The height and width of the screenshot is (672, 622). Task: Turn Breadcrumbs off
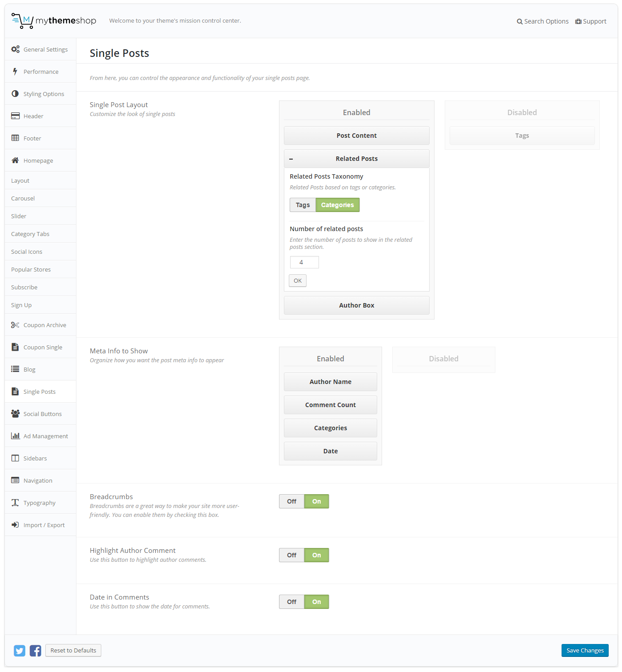coord(291,501)
